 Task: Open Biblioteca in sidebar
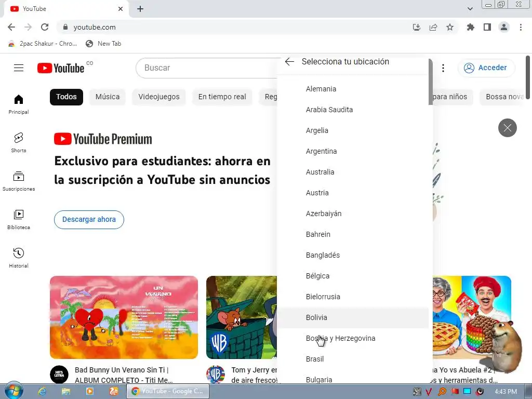coord(19,220)
